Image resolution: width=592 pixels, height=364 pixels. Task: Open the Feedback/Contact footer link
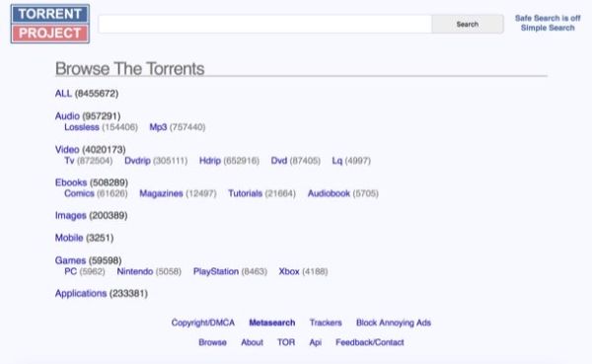(370, 342)
